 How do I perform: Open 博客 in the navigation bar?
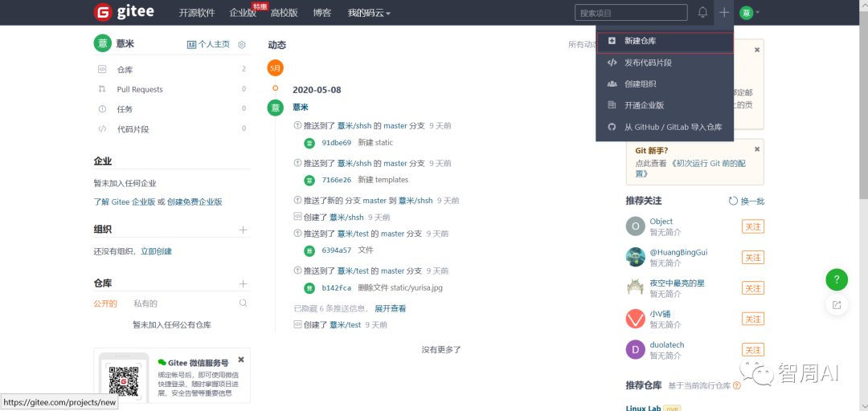click(321, 13)
